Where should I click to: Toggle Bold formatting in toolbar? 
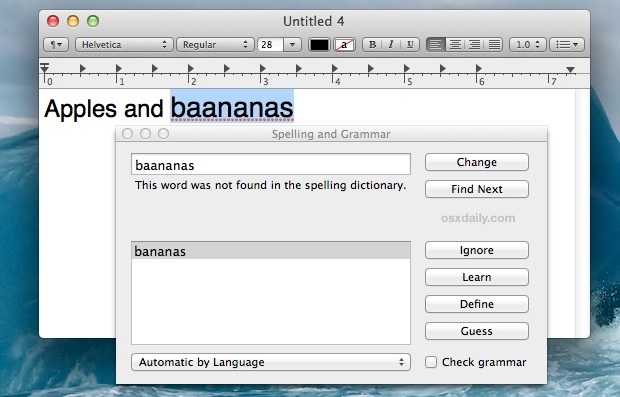pyautogui.click(x=372, y=45)
